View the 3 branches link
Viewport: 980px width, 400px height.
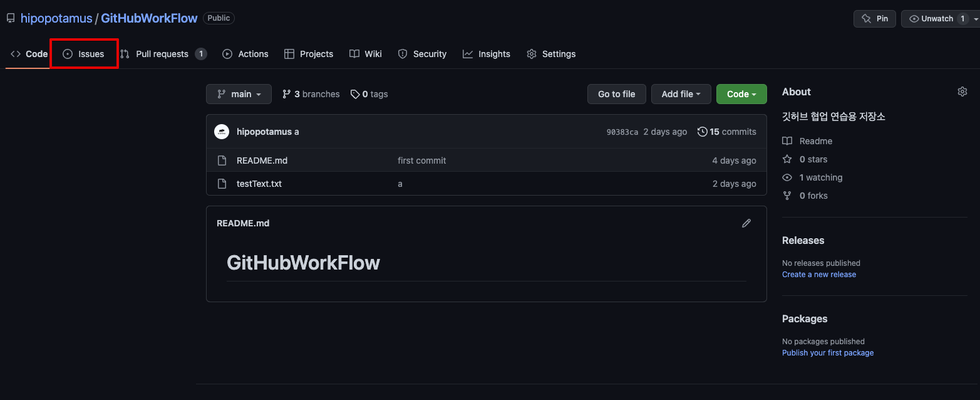pos(311,94)
